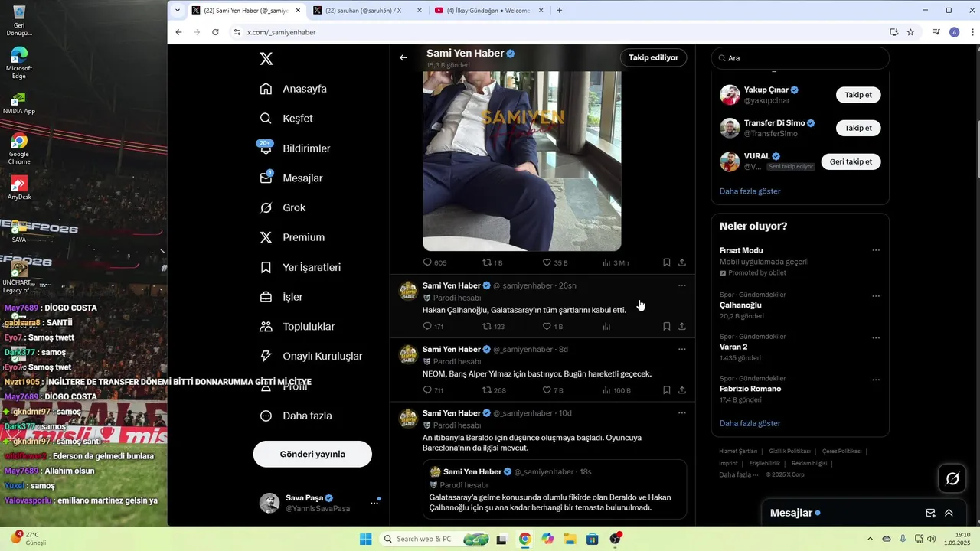Open Google Chrome desktop shortcut
Screen dimensions: 980x551
tap(19, 149)
